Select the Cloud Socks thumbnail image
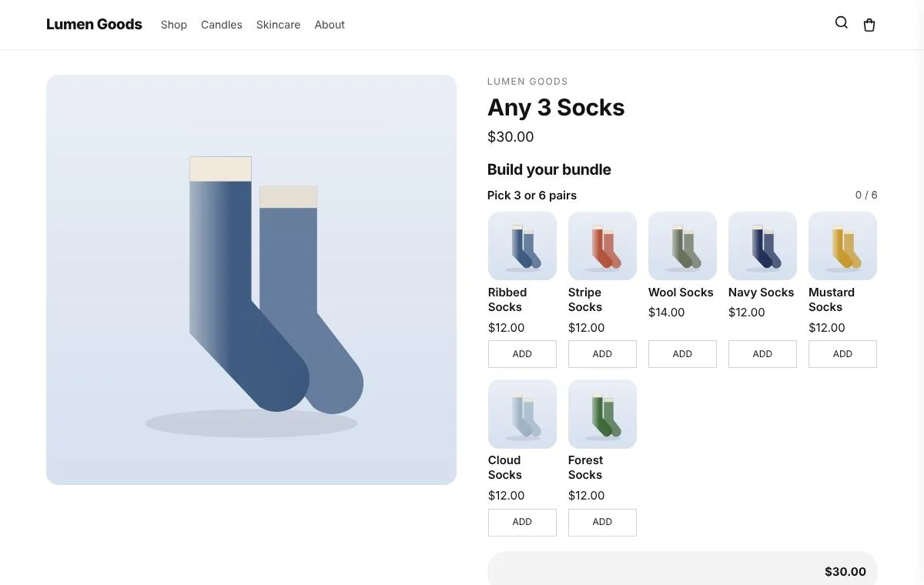 [x=522, y=414]
